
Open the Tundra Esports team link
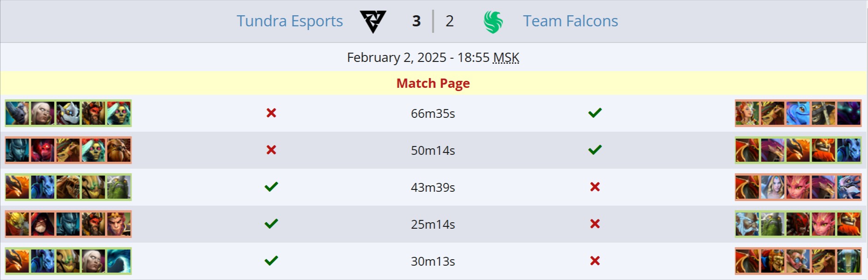click(x=289, y=21)
